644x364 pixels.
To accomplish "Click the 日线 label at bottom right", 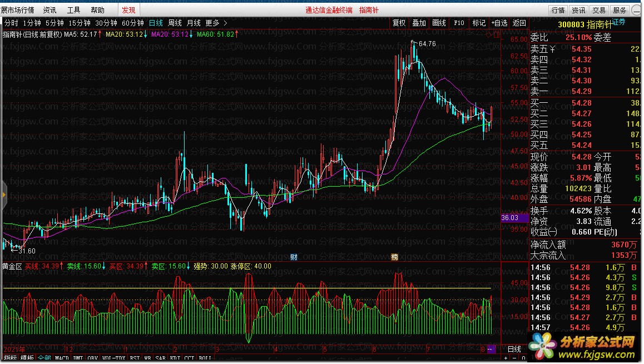I will [514, 349].
